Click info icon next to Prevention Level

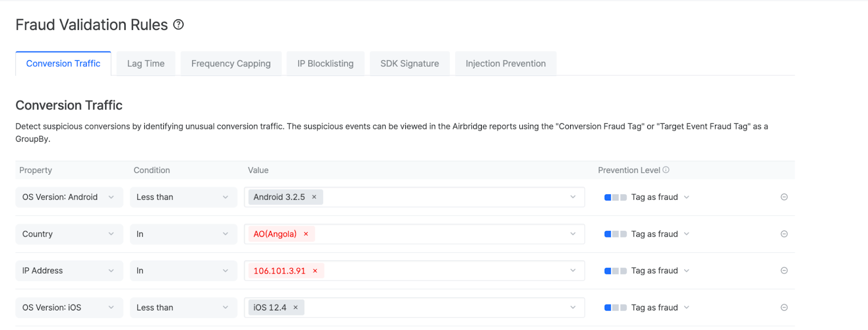(666, 170)
